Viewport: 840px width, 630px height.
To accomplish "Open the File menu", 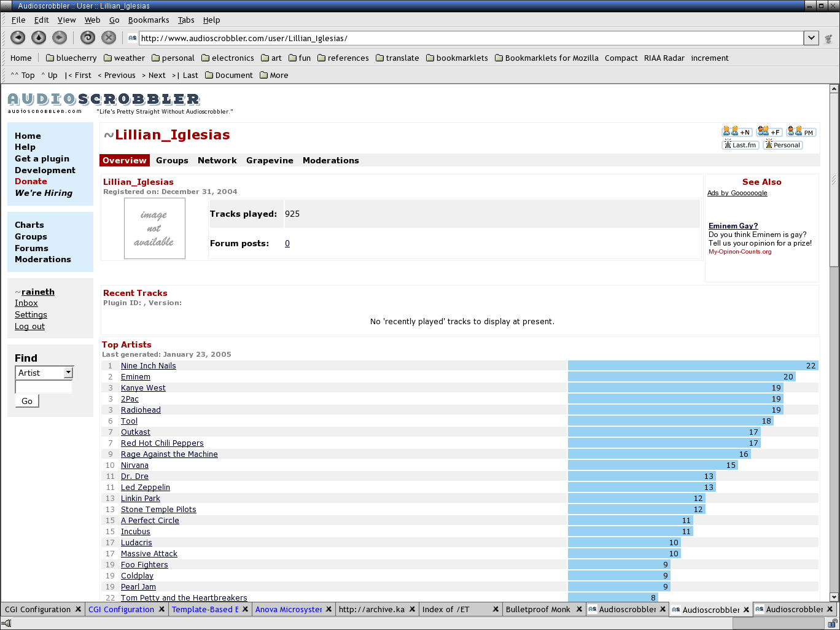I will 18,20.
